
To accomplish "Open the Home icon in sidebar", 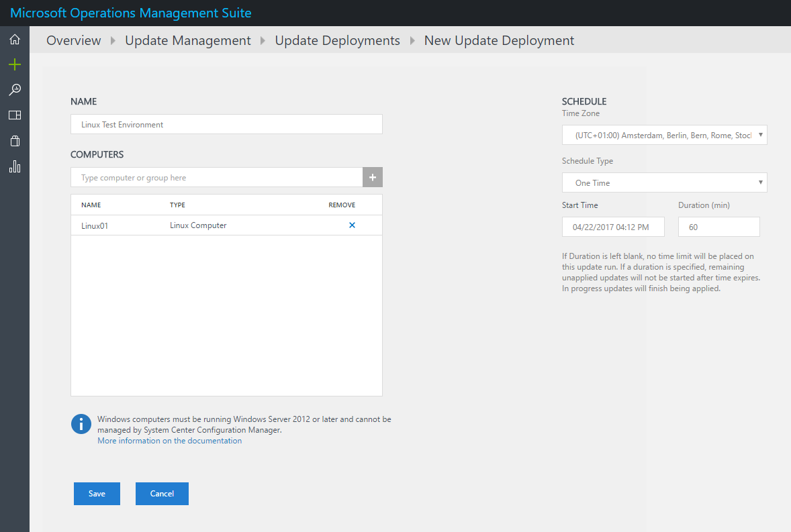I will [15, 40].
